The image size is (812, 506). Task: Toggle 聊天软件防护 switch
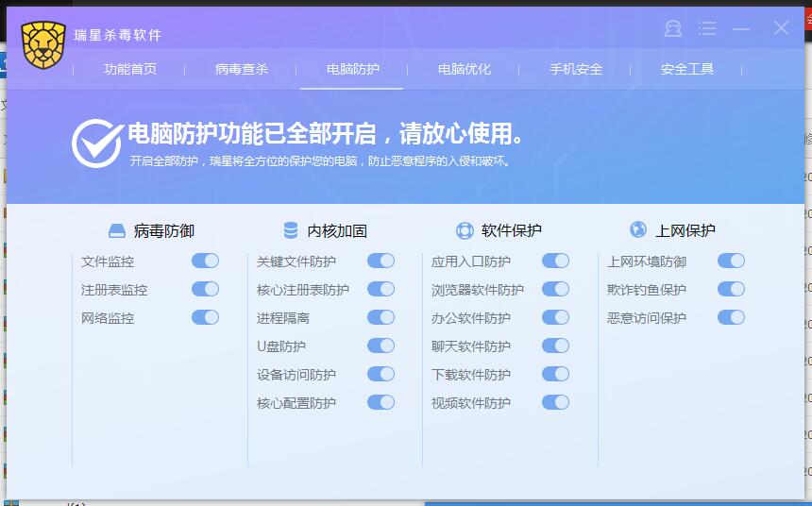click(x=556, y=346)
